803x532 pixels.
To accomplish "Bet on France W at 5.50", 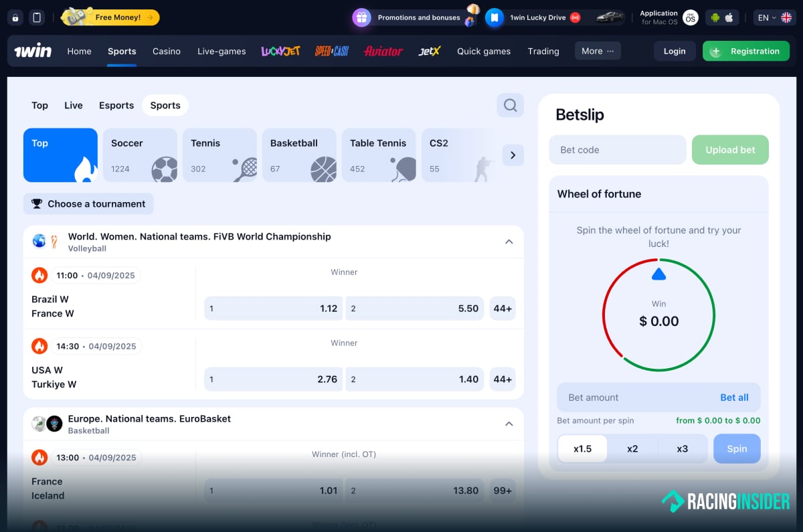I will 414,308.
